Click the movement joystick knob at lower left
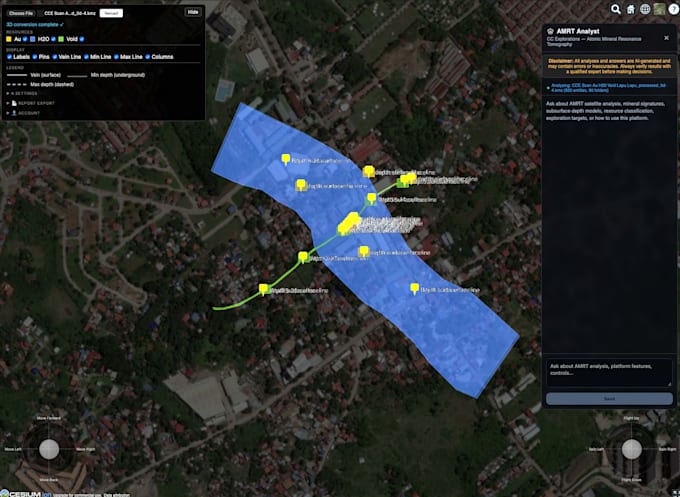 tap(49, 449)
